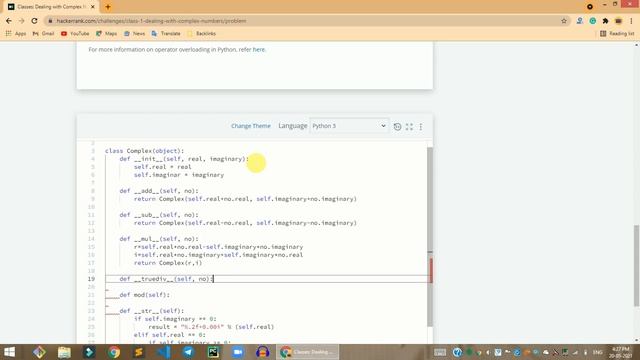640x360 pixels.
Task: Open File Explorer from the taskbar
Action: (64, 352)
